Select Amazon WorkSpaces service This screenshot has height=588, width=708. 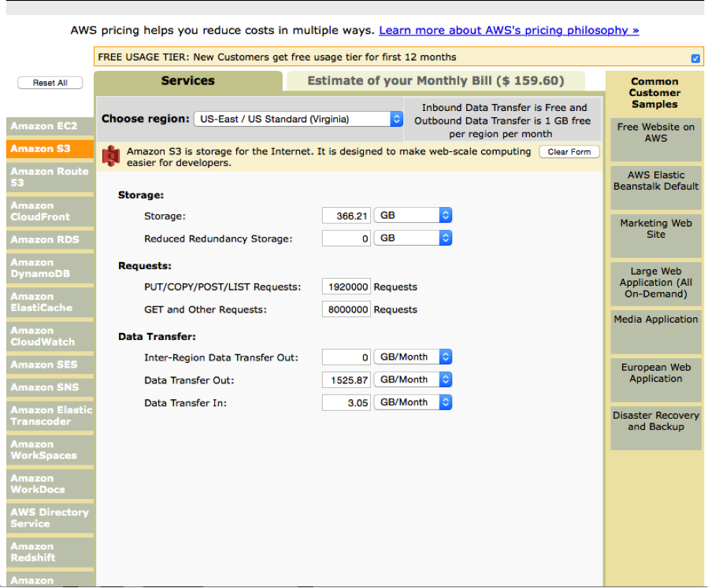50,450
